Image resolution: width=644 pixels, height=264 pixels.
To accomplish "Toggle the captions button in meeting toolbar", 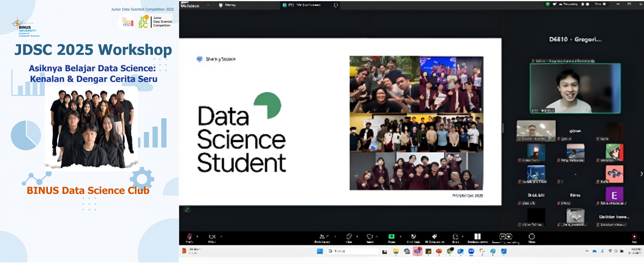I will [505, 237].
